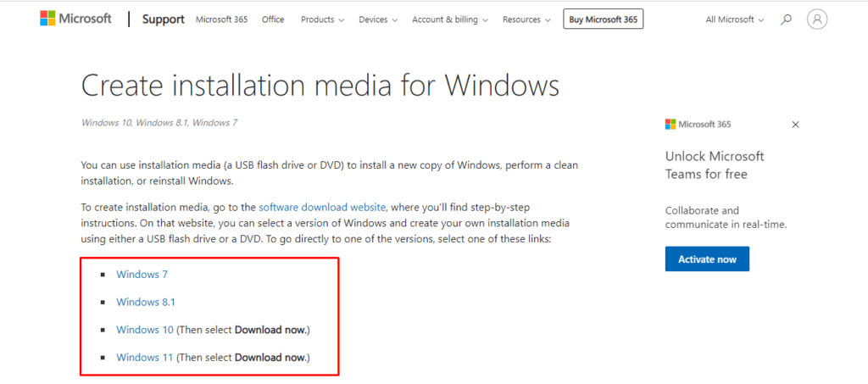Viewport: 868px width, 384px height.
Task: Click the Microsoft logo in header
Action: coord(75,19)
